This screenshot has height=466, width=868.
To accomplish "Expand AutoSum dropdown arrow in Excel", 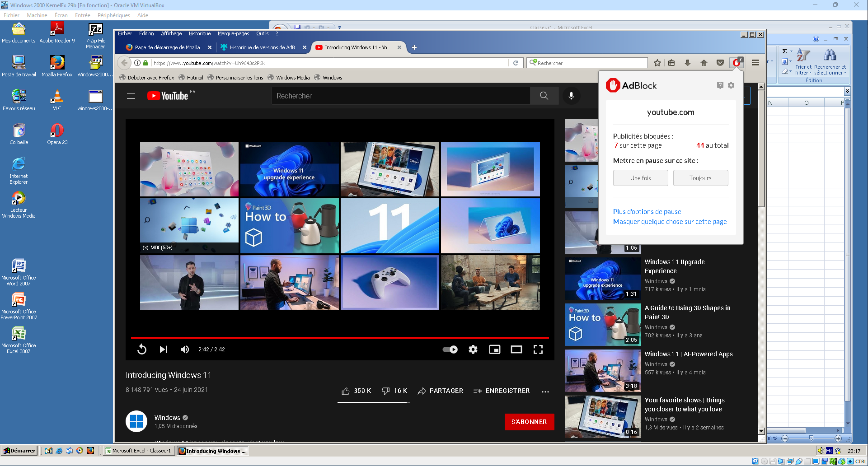I will pos(791,51).
